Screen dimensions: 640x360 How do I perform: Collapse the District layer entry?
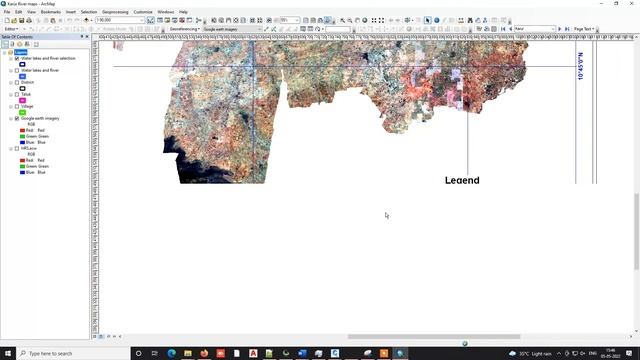11,82
